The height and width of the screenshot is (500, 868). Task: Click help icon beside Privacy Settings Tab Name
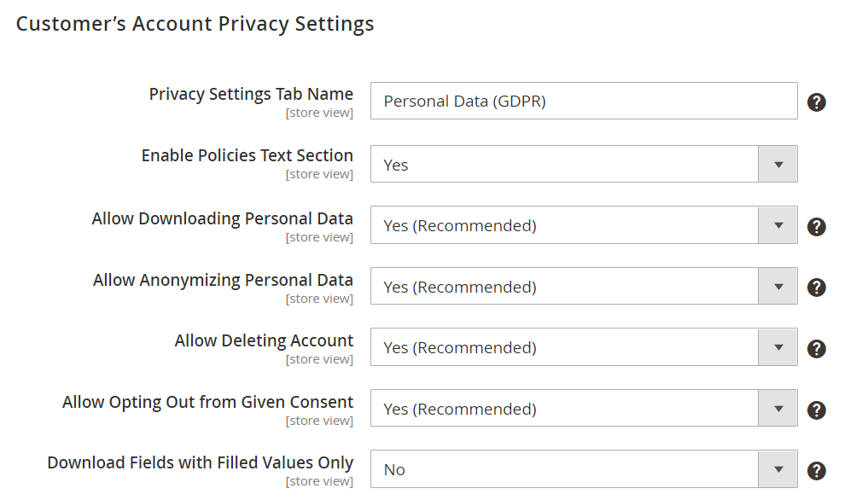click(x=816, y=102)
